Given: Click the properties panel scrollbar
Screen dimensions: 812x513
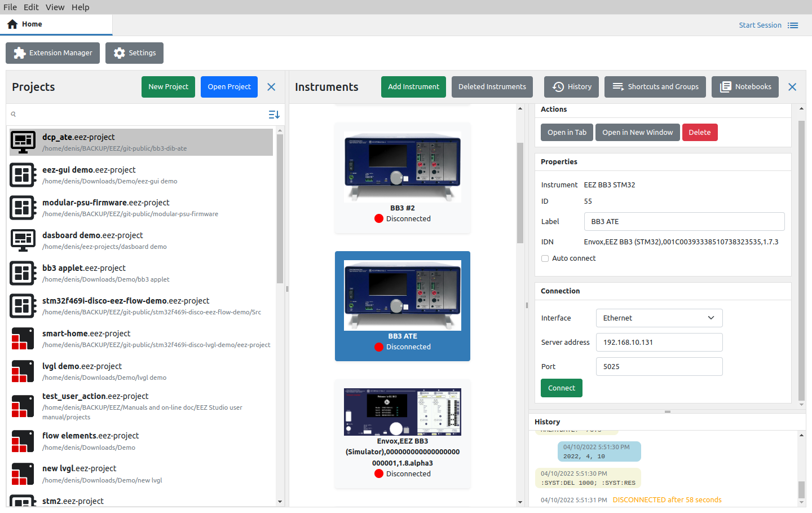Looking at the screenshot, I should tap(801, 260).
